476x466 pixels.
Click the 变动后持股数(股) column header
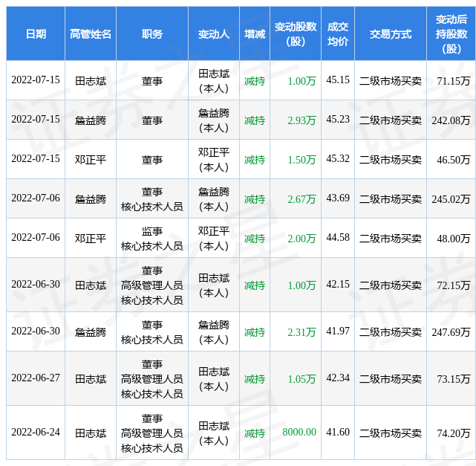(451, 33)
